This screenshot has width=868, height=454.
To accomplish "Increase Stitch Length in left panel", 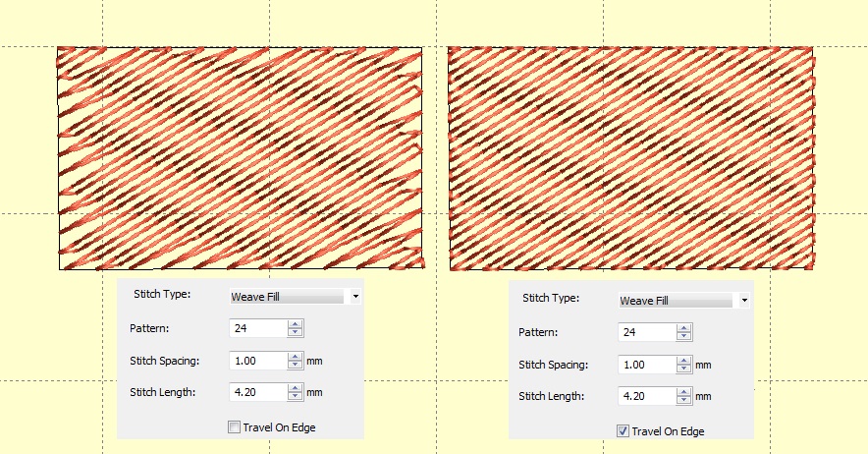I will pyautogui.click(x=295, y=388).
